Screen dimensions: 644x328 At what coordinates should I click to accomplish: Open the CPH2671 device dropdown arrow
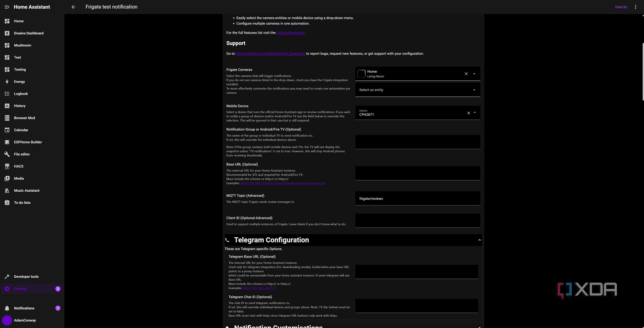[475, 113]
